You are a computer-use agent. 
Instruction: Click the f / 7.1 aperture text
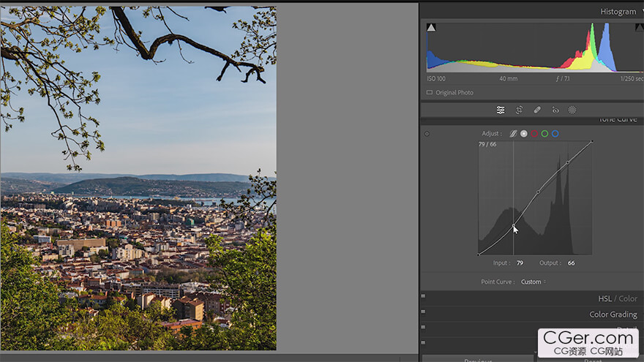(563, 79)
